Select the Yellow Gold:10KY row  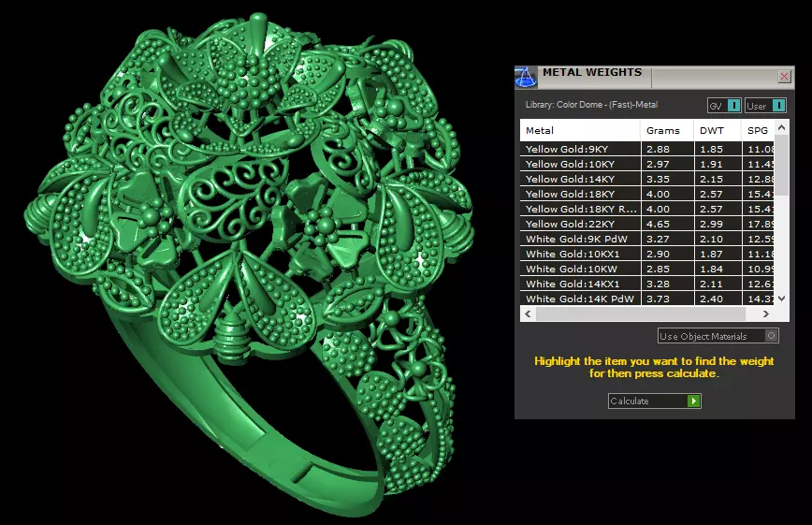pos(646,164)
